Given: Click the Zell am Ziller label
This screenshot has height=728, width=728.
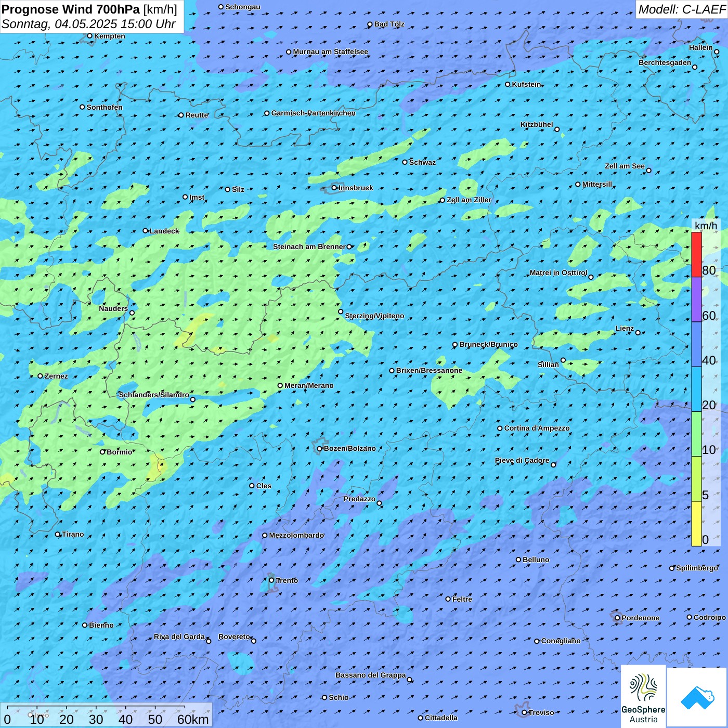Looking at the screenshot, I should 469,200.
